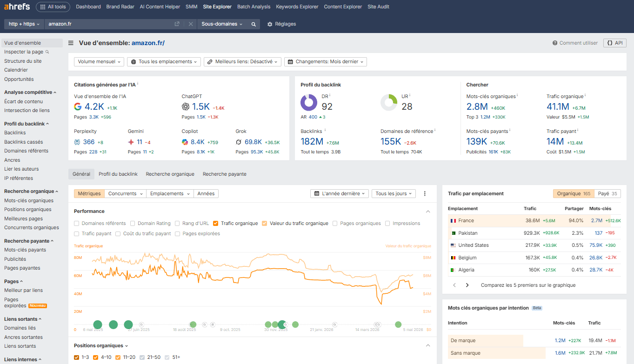The image size is (634, 364).
Task: Clear the URL field with the X icon
Action: coord(191,24)
